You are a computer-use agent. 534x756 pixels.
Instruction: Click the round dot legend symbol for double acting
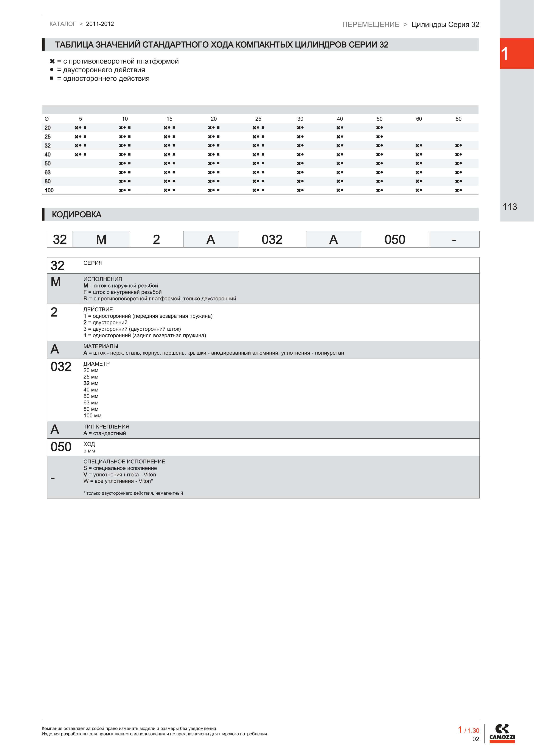pyautogui.click(x=52, y=70)
